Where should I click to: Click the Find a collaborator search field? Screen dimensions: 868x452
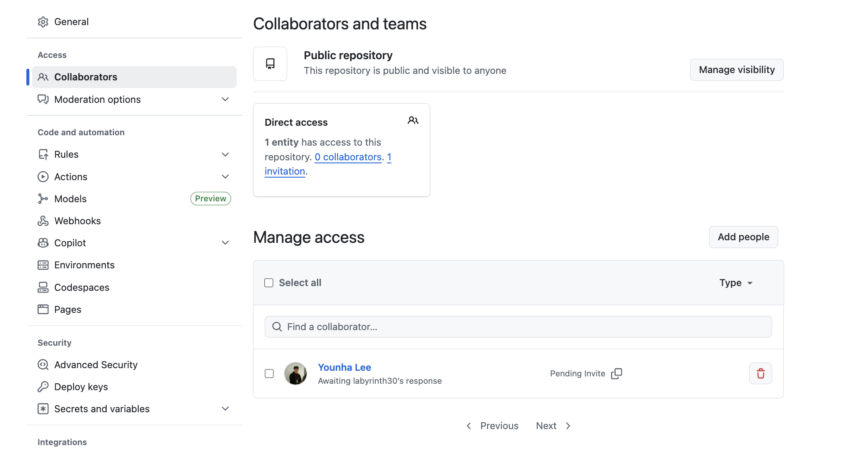pos(518,327)
